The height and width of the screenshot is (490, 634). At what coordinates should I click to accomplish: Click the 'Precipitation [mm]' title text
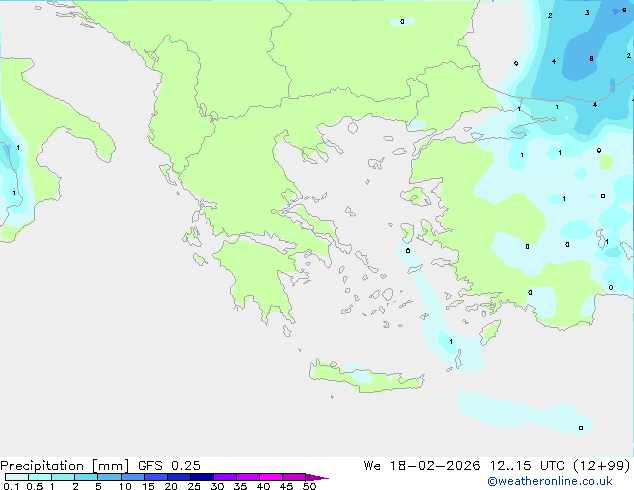64,466
